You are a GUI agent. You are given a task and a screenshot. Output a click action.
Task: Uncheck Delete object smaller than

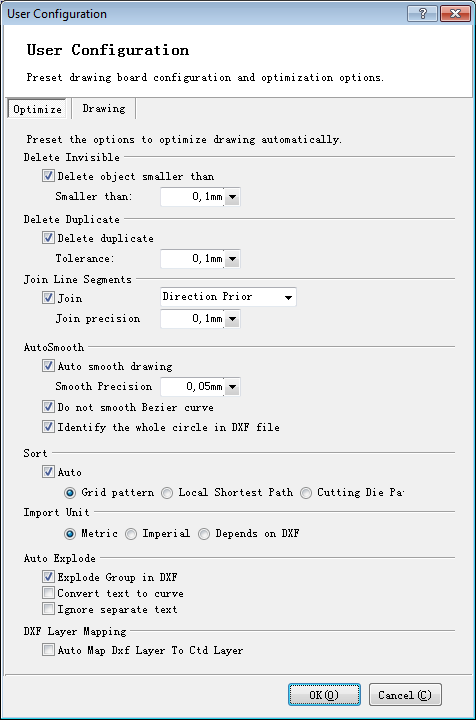(48, 176)
